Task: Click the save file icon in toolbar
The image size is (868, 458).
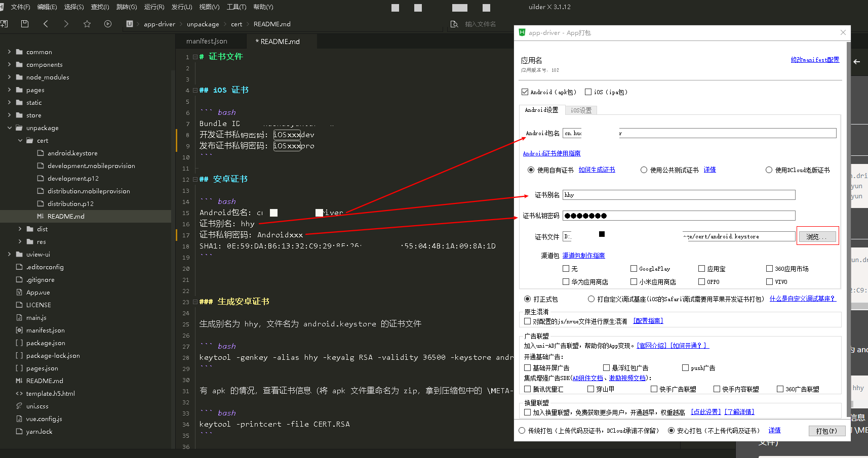Action: pos(24,24)
